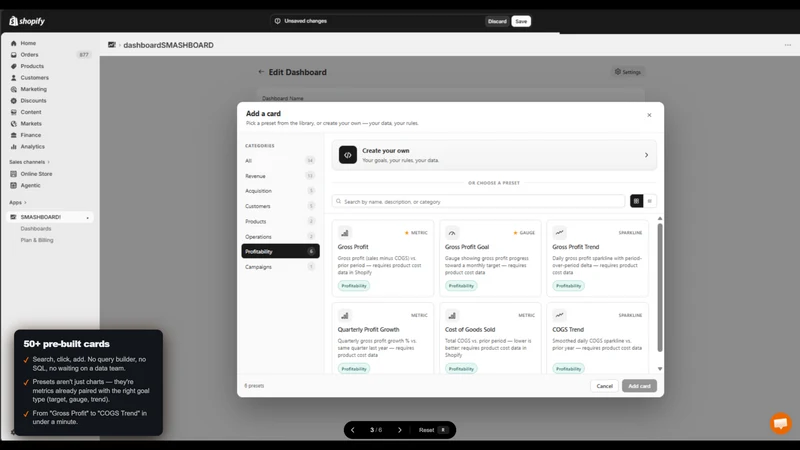This screenshot has width=800, height=450.
Task: Select the Gross Profit Goal card
Action: (490, 259)
